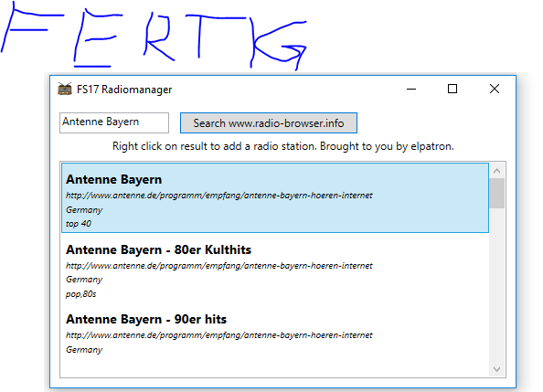Screen dimensions: 543x392
Task: Maximize the FS17 Radiomanager window
Action: [452, 89]
